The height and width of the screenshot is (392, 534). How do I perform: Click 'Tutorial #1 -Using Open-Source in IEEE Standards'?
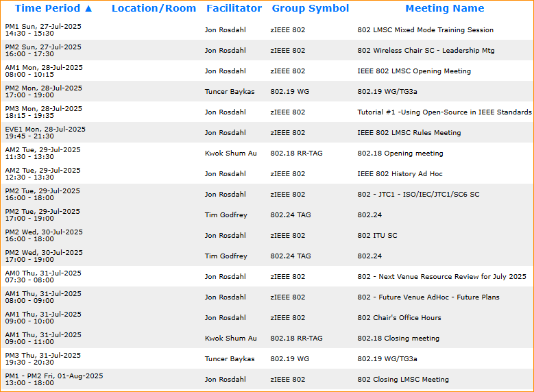pos(444,112)
